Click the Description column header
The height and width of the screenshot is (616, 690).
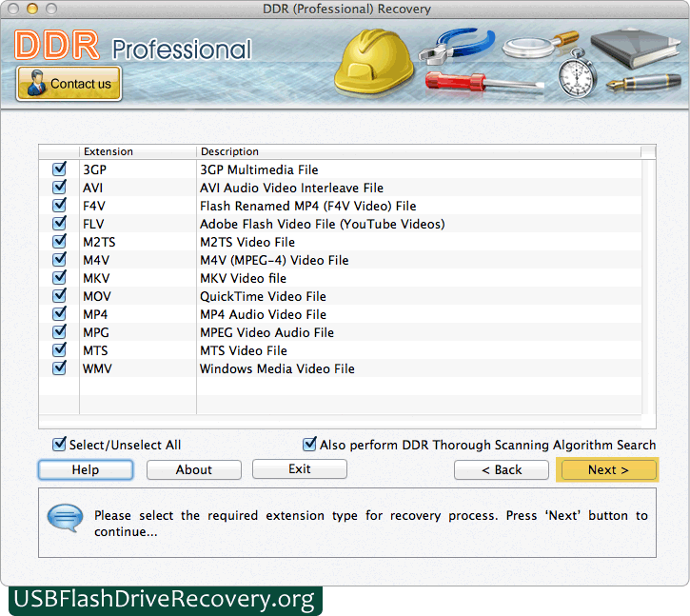coord(418,151)
